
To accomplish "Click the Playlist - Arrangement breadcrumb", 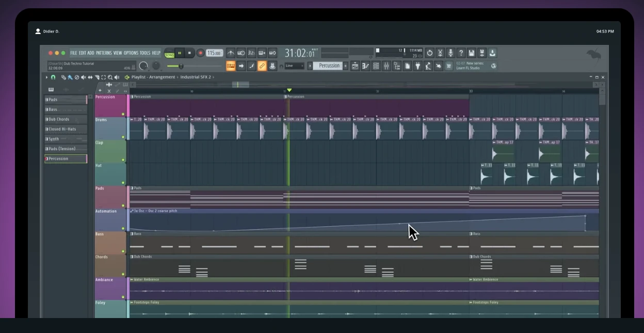I will point(153,77).
